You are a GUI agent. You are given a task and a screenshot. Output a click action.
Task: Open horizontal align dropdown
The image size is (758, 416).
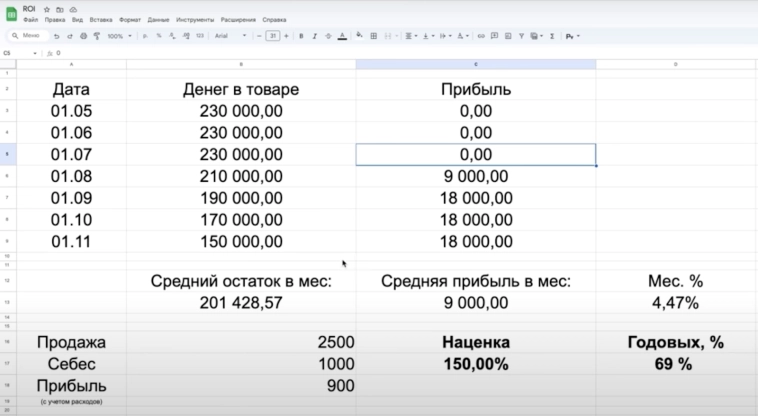pyautogui.click(x=411, y=36)
